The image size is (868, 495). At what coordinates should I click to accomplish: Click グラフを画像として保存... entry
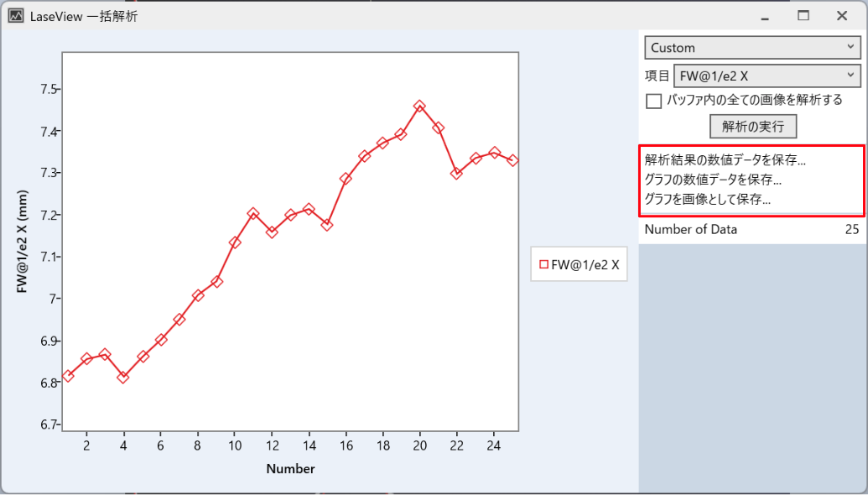pos(707,200)
